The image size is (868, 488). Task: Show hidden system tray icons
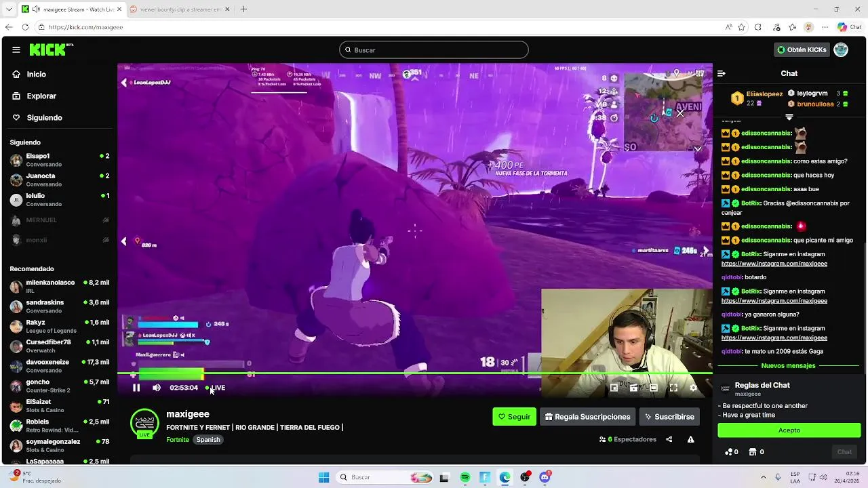[x=763, y=477]
